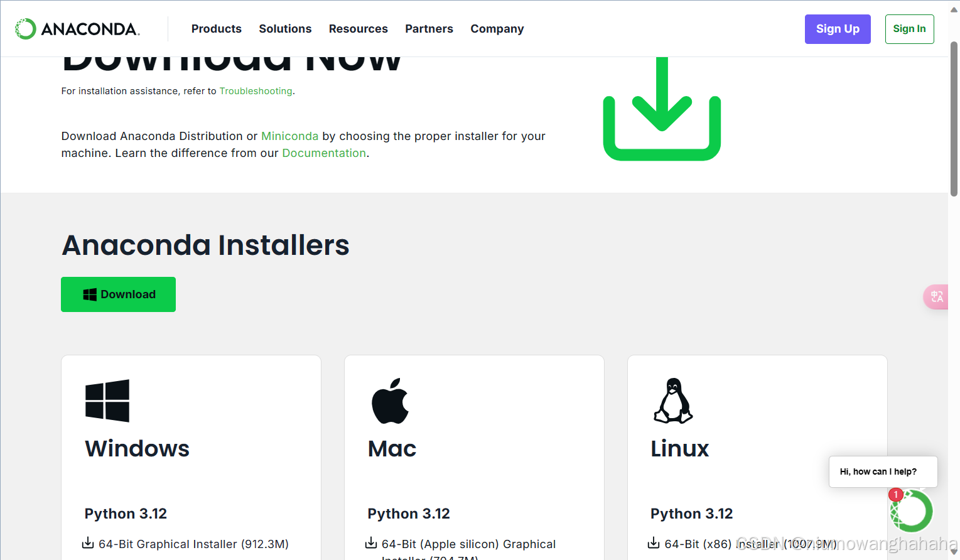Open the Solutions dropdown
This screenshot has width=960, height=560.
tap(285, 28)
